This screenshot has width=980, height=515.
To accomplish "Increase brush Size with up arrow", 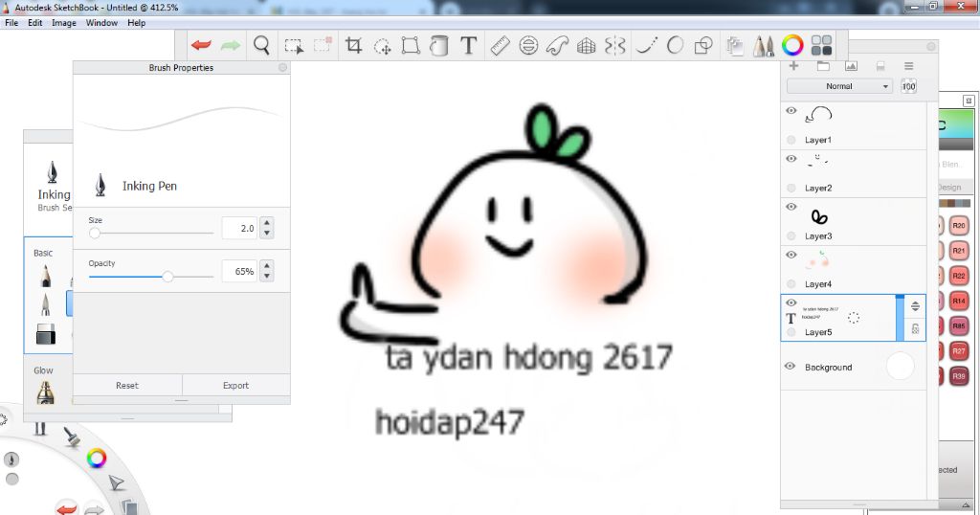I will click(x=267, y=222).
